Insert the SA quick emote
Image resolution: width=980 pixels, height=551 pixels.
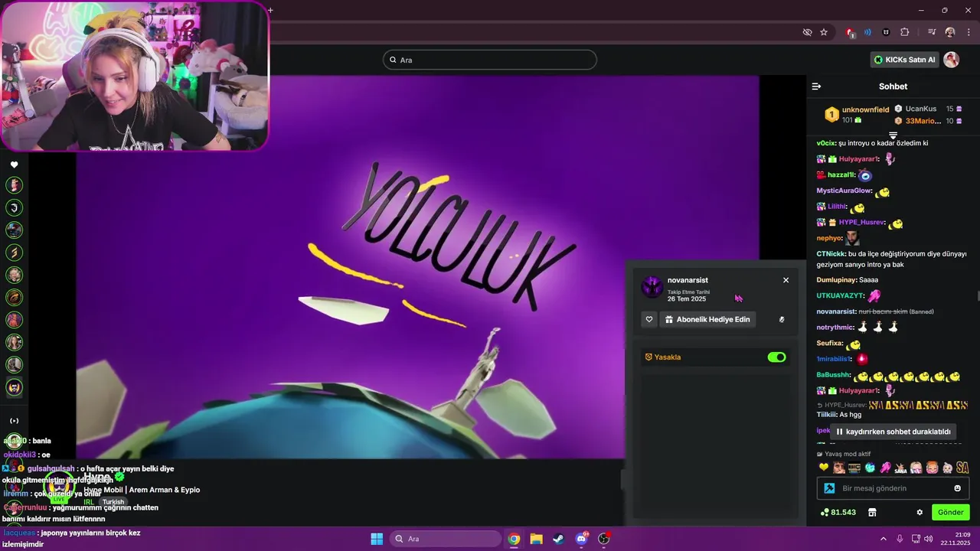[962, 468]
